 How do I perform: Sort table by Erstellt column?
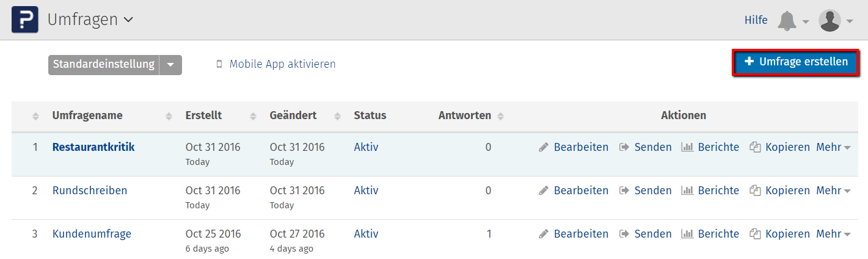[x=203, y=115]
